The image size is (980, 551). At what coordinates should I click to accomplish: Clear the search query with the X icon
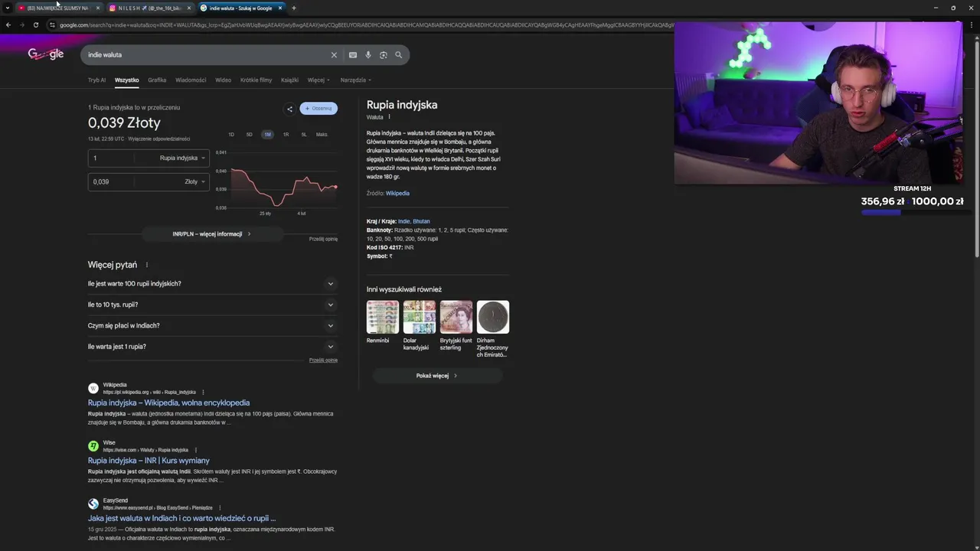point(334,55)
